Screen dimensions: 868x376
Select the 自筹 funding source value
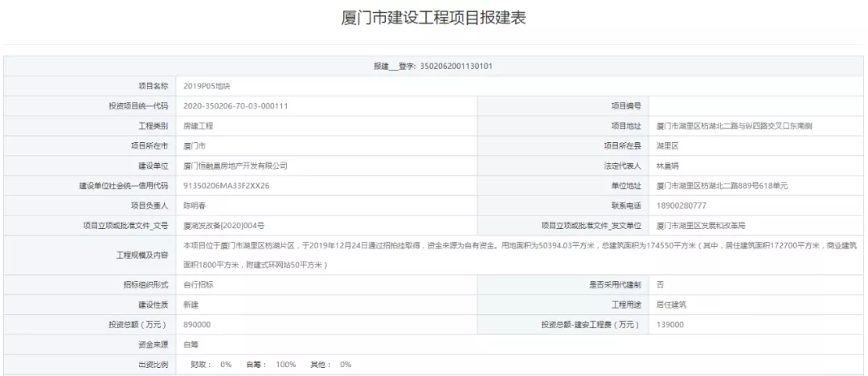point(190,345)
